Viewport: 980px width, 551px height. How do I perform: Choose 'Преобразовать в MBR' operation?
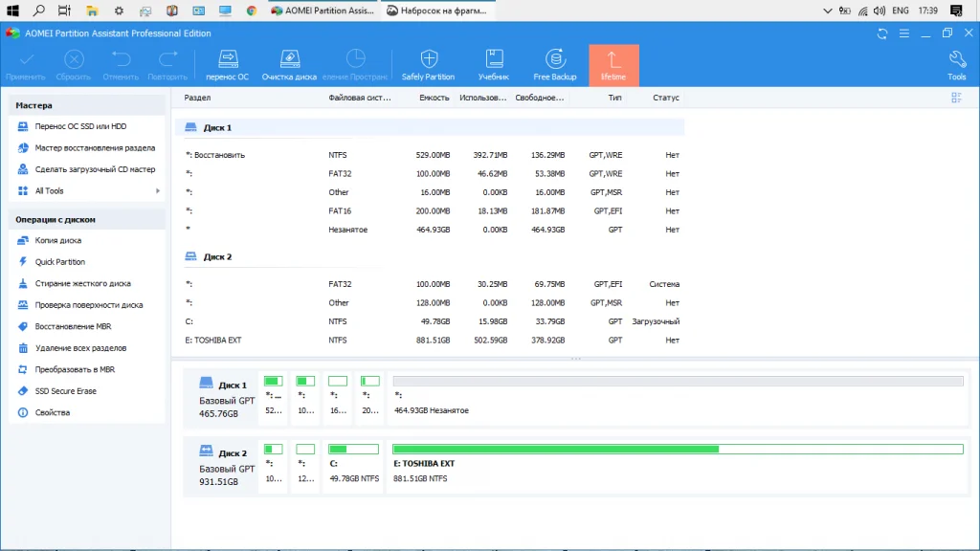pos(75,369)
